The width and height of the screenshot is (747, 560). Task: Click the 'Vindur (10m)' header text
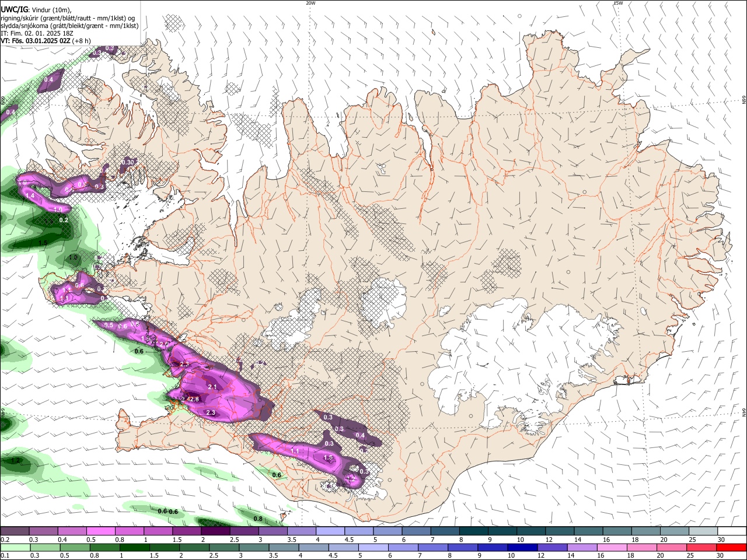tap(52, 10)
